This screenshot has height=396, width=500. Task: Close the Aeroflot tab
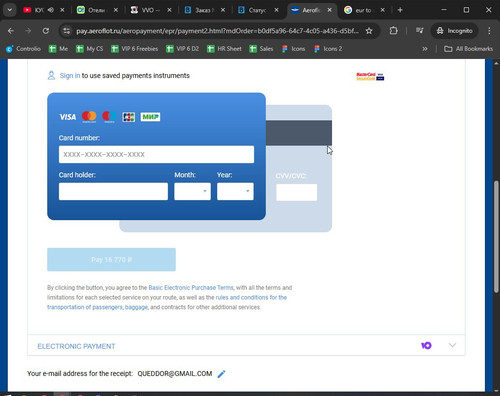329,10
